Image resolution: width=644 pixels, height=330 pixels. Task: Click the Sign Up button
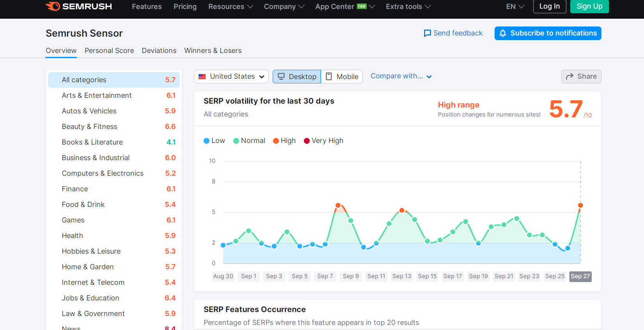pos(589,6)
